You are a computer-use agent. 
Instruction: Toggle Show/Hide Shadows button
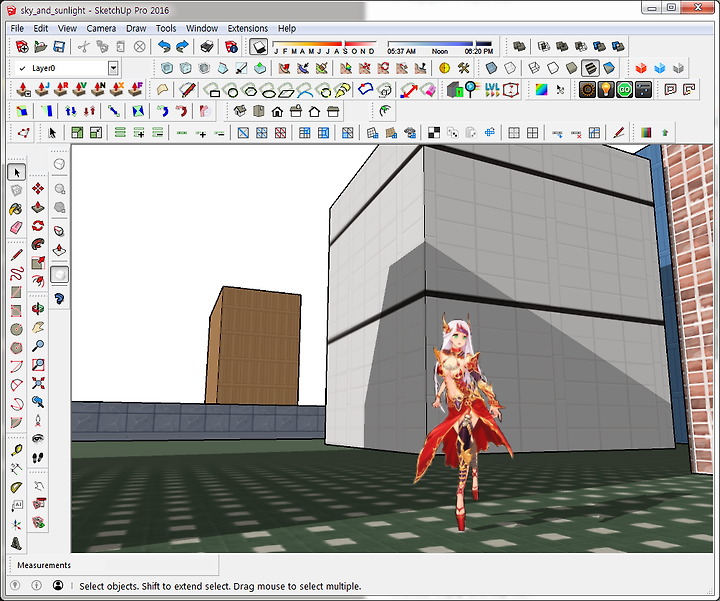[x=259, y=46]
